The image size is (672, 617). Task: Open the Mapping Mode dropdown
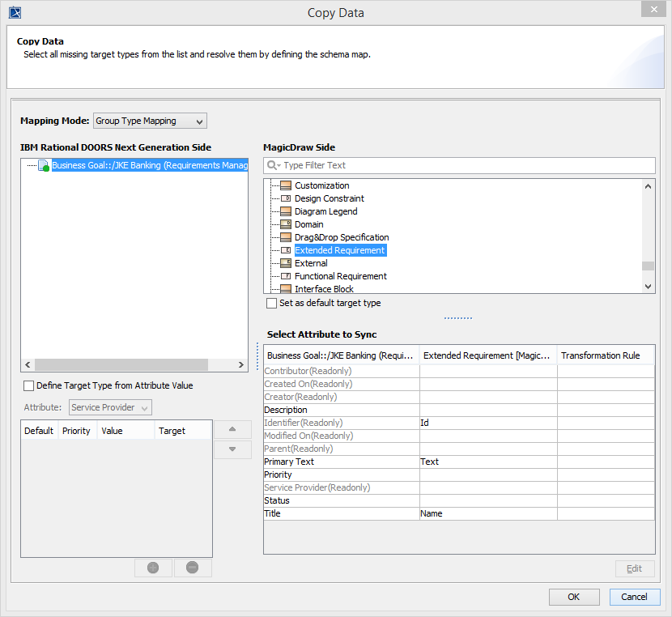coord(150,121)
